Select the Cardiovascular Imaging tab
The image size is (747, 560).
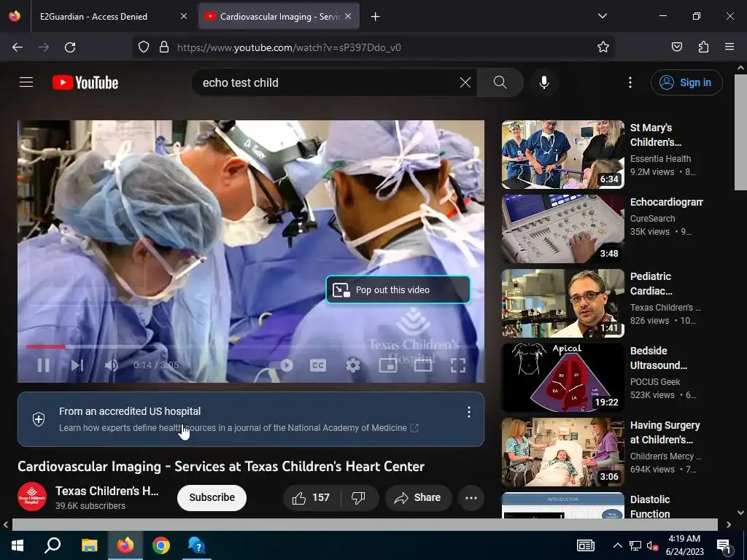point(279,17)
